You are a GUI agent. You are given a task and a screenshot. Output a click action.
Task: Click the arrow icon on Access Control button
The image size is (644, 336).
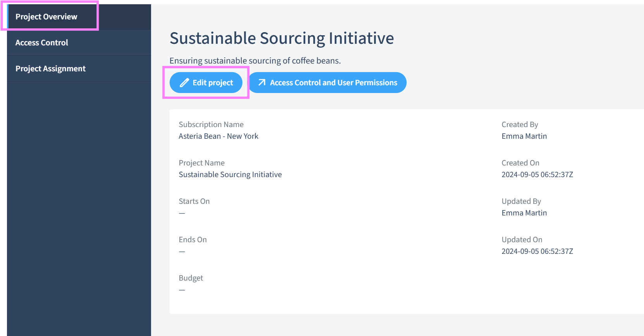coord(262,83)
